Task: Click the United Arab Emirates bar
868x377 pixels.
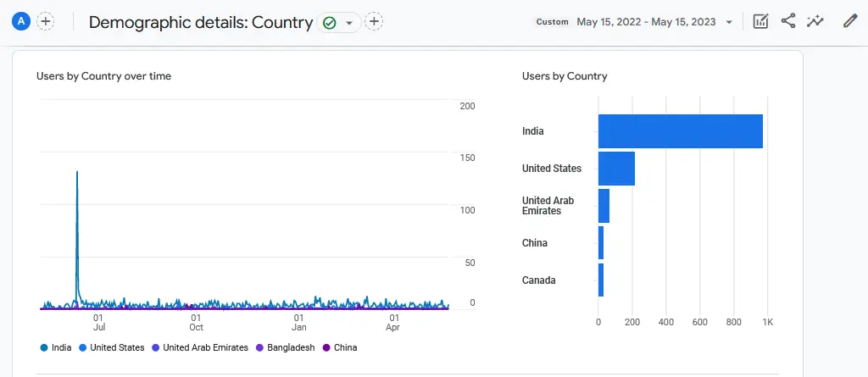Action: [604, 206]
